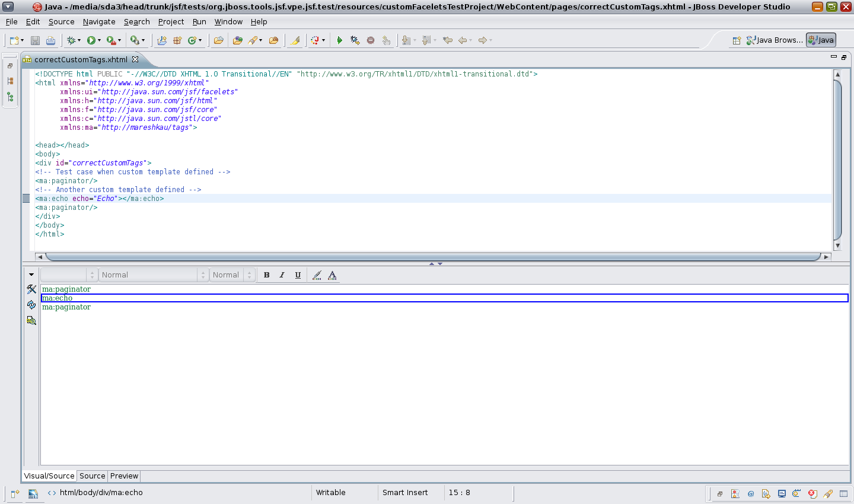
Task: Click the Print icon in the toolbar
Action: point(50,40)
